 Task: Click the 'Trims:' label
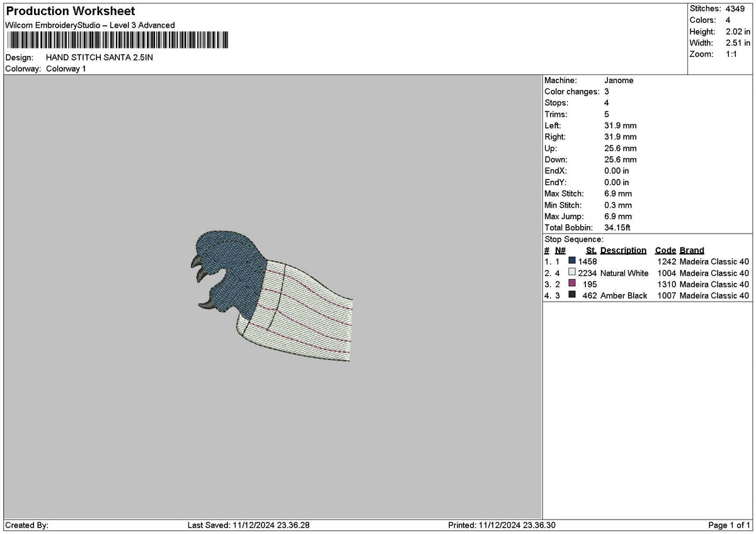pyautogui.click(x=556, y=114)
